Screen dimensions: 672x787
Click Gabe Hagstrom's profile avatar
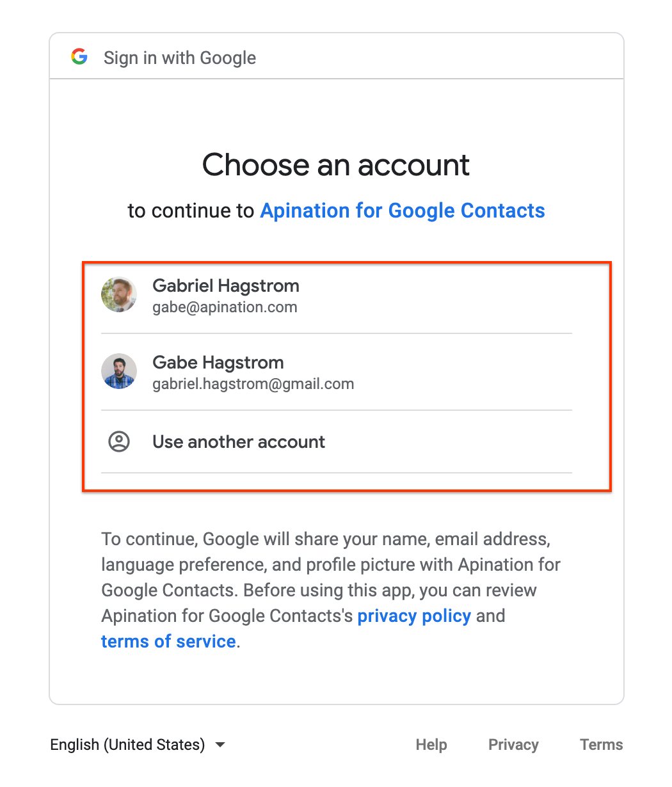click(x=119, y=371)
